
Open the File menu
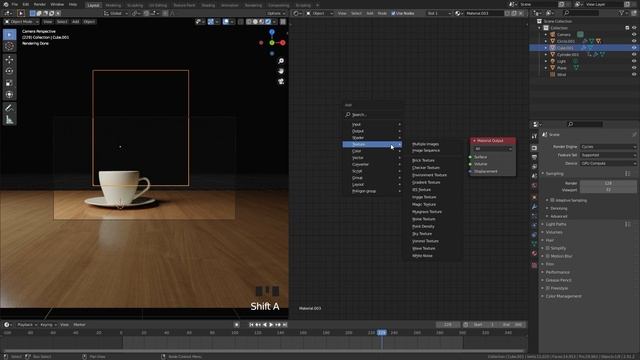pyautogui.click(x=15, y=4)
